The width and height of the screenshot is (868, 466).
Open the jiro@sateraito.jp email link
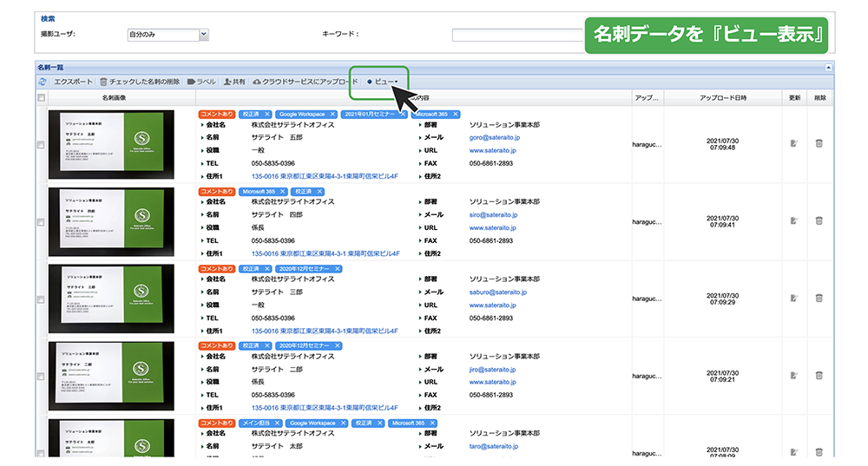click(x=492, y=370)
